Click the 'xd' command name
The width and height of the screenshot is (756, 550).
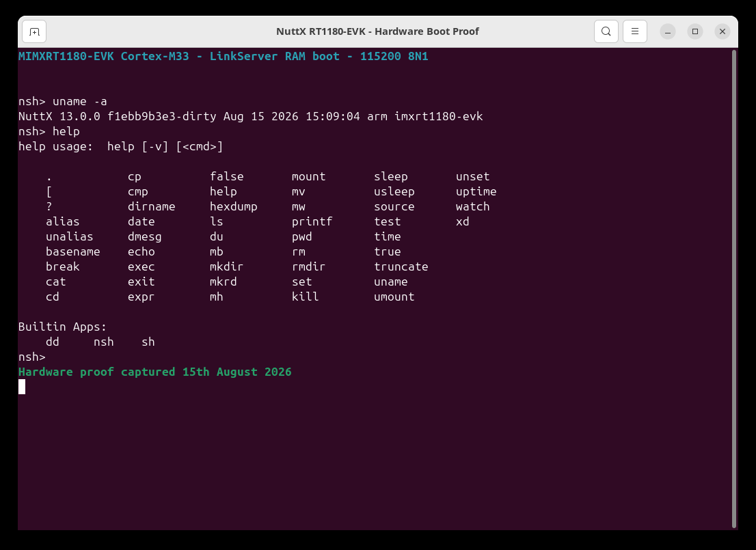tap(463, 222)
